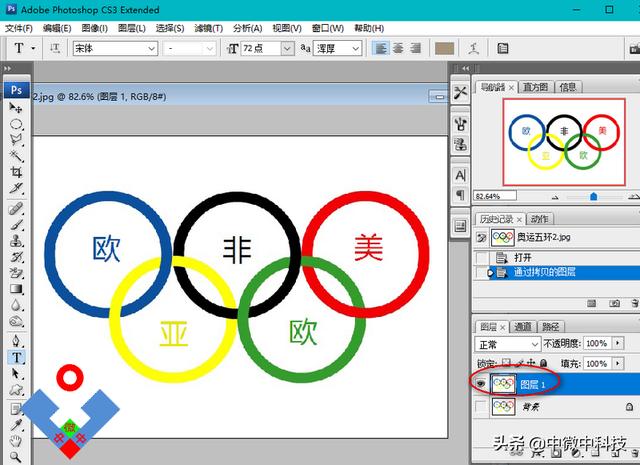Image resolution: width=640 pixels, height=465 pixels.
Task: Select the Clone Stamp tool
Action: pos(16,240)
